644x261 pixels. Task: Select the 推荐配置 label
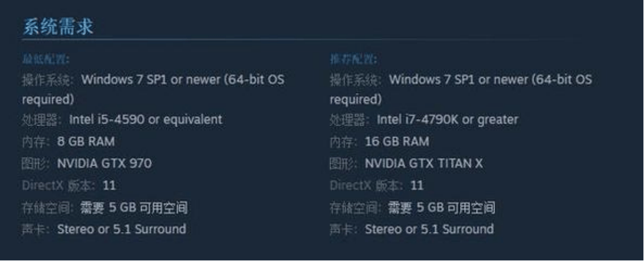coord(353,59)
